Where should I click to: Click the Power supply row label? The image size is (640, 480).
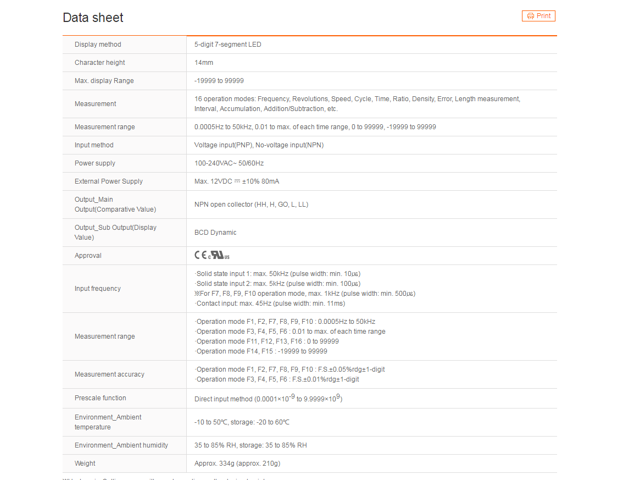[x=96, y=163]
